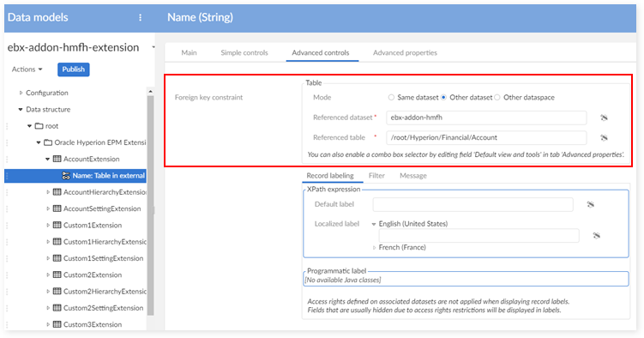Open the Actions dropdown
The width and height of the screenshot is (644, 338).
(x=27, y=69)
